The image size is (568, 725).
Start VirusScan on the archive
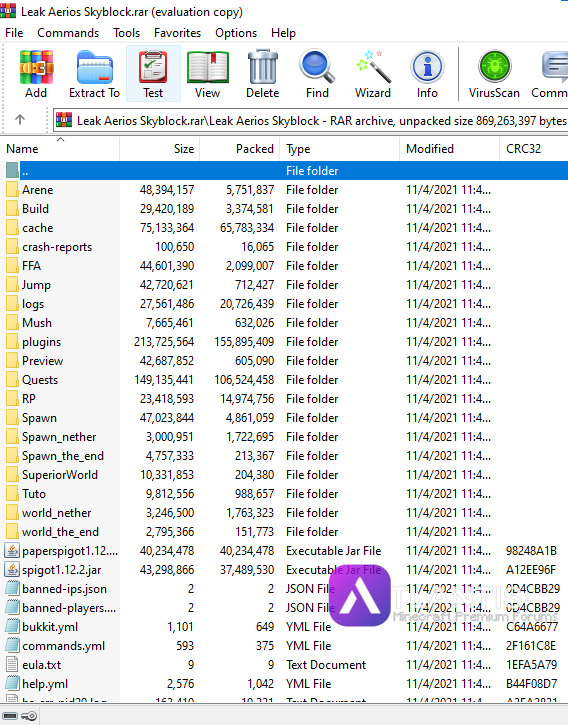(x=494, y=67)
